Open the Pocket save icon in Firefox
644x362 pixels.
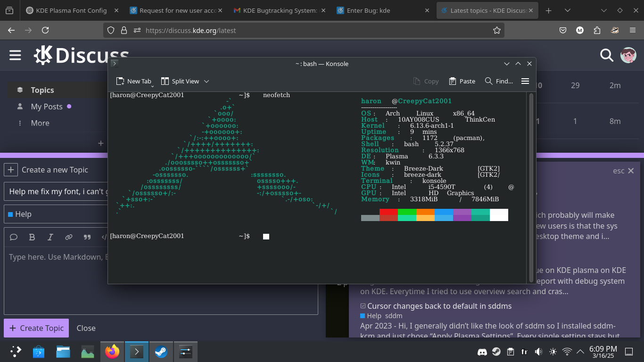pos(563,30)
